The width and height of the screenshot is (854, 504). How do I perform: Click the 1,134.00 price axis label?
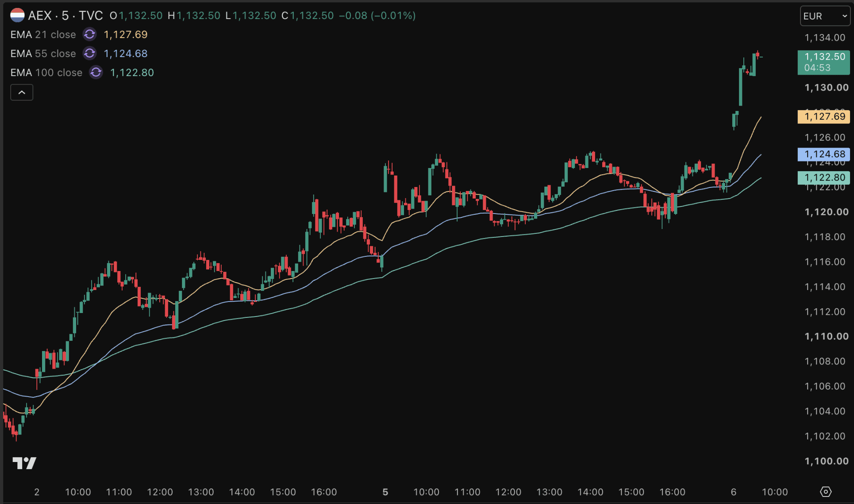[x=825, y=38]
